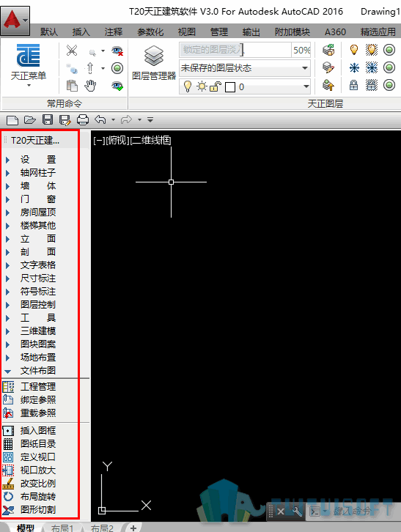401x532 pixels.
Task: Click the paste clipboard icon in 常用命令
Action: [x=72, y=86]
